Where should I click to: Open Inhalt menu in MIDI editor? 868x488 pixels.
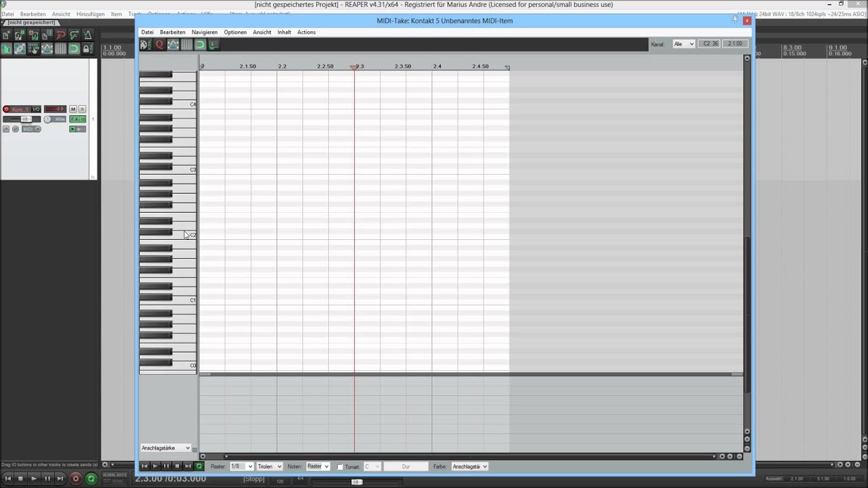[284, 32]
